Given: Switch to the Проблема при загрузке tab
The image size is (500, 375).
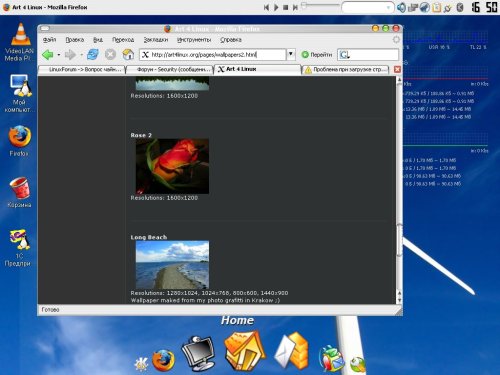Looking at the screenshot, I should (x=346, y=69).
